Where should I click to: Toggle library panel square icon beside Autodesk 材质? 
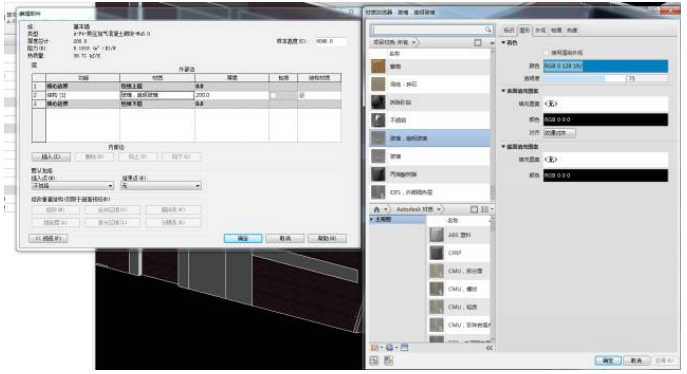coord(474,209)
